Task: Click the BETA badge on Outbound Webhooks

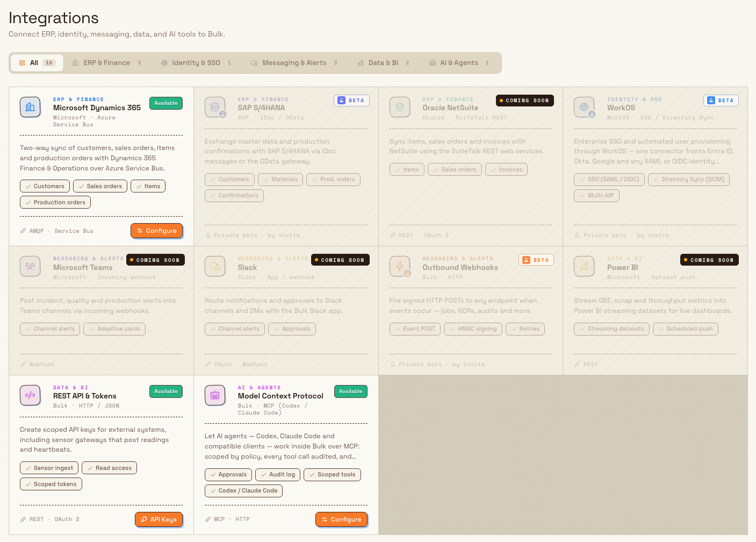Action: (x=536, y=260)
